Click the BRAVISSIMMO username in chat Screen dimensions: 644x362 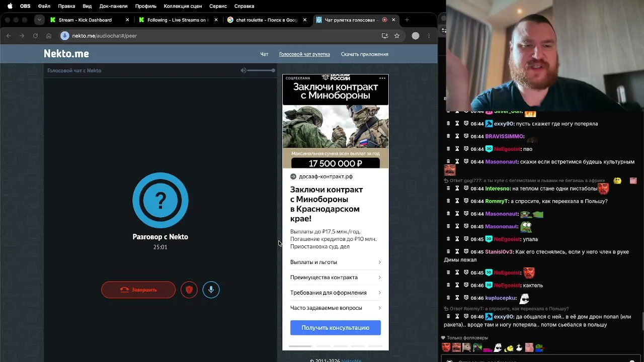click(x=504, y=137)
